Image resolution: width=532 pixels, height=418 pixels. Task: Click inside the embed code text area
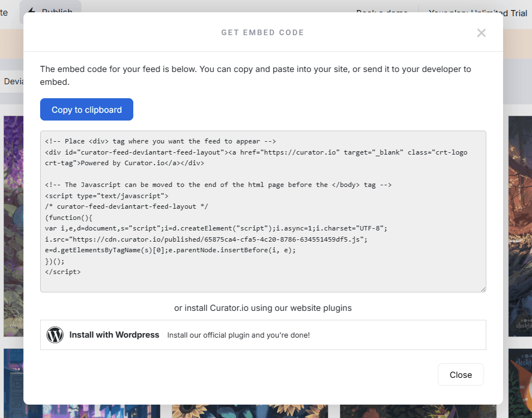pyautogui.click(x=262, y=212)
